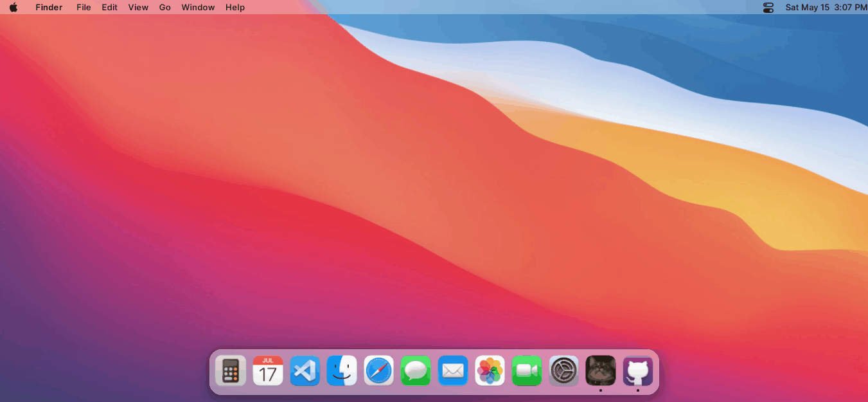Open the Window menu
Viewport: 868px width, 402px height.
(198, 7)
